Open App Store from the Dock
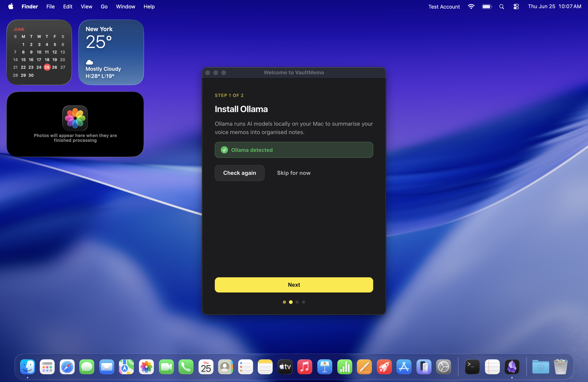 [404, 367]
